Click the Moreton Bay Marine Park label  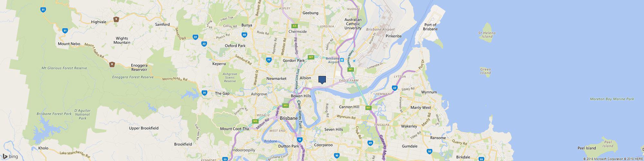pyautogui.click(x=612, y=99)
